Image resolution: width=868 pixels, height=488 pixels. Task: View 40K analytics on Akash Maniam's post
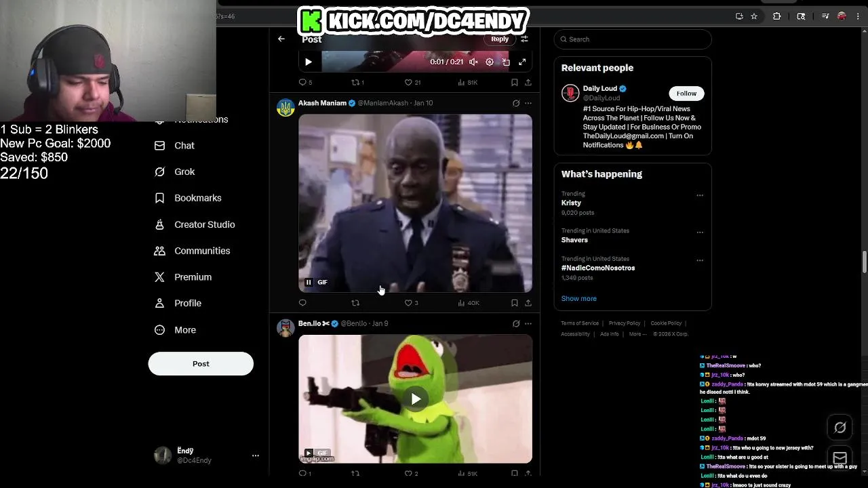click(x=469, y=303)
